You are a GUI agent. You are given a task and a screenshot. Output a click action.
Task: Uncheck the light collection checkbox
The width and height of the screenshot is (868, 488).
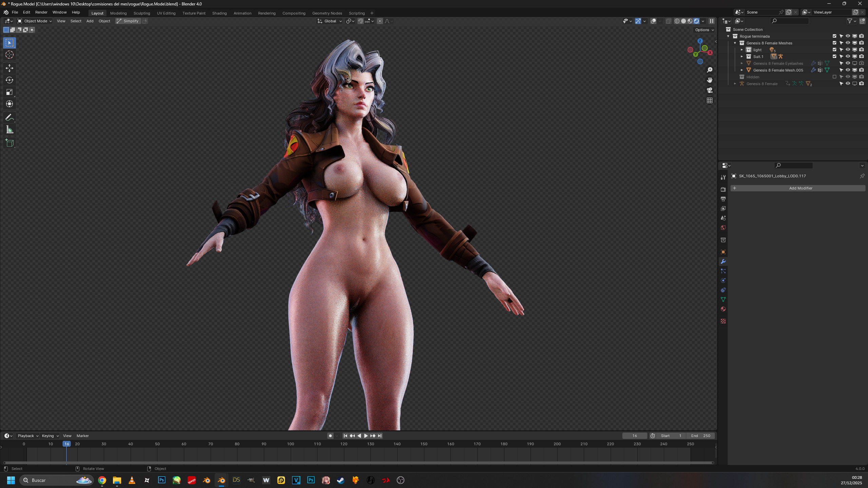point(835,50)
